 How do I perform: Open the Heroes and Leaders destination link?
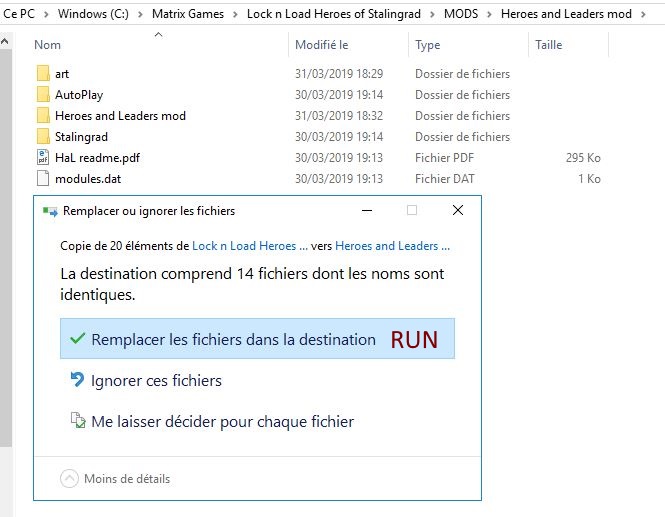coord(392,246)
